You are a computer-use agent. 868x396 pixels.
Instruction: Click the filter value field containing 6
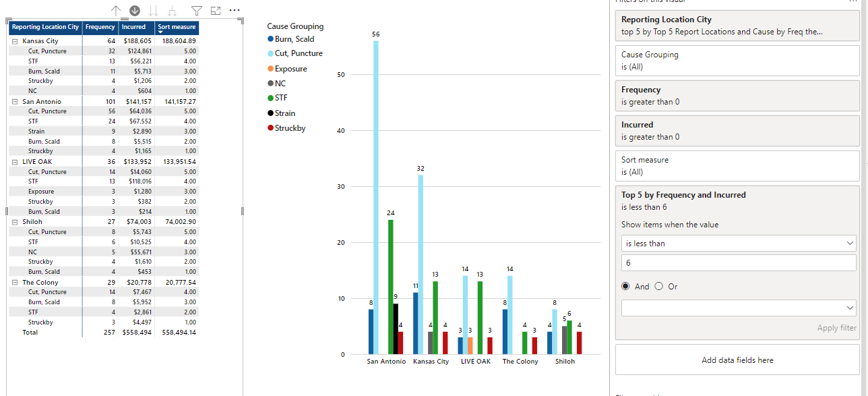739,262
